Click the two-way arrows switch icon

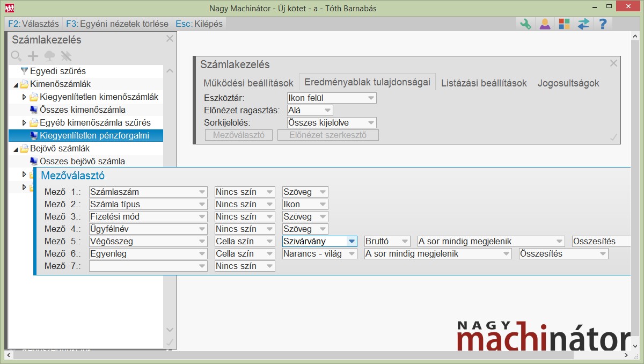[x=583, y=24]
